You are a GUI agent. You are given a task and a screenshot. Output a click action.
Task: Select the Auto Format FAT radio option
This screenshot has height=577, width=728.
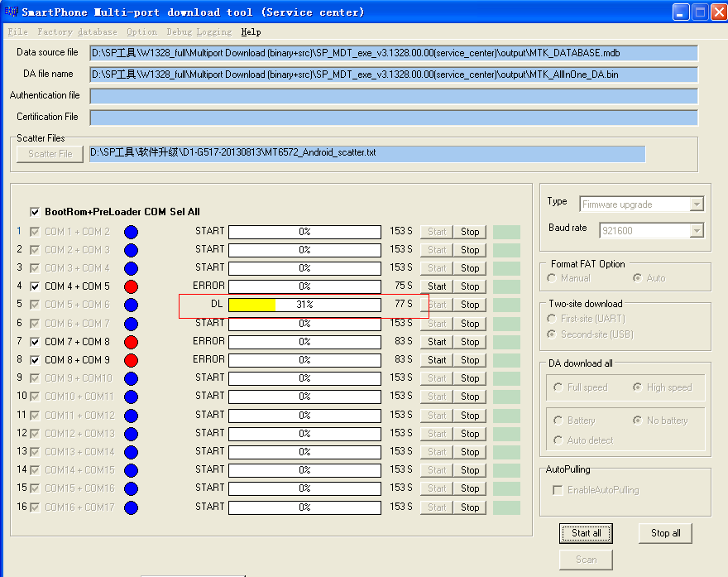[638, 278]
